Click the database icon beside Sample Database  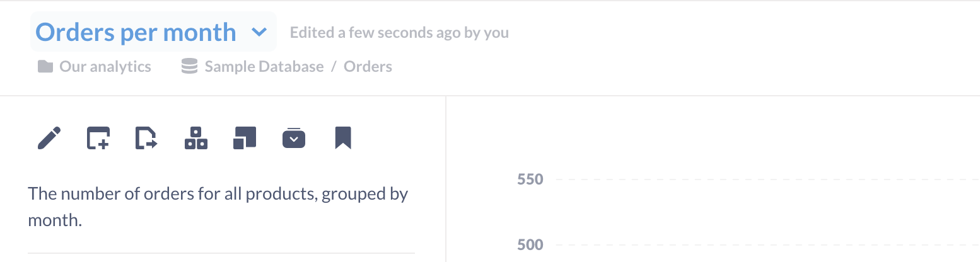point(189,67)
